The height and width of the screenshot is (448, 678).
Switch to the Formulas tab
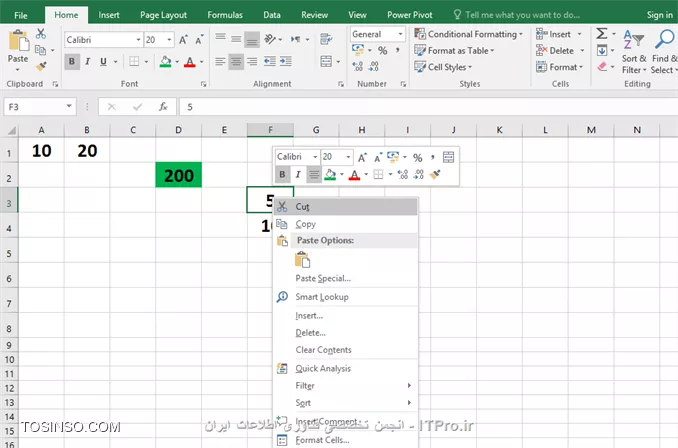[x=225, y=15]
